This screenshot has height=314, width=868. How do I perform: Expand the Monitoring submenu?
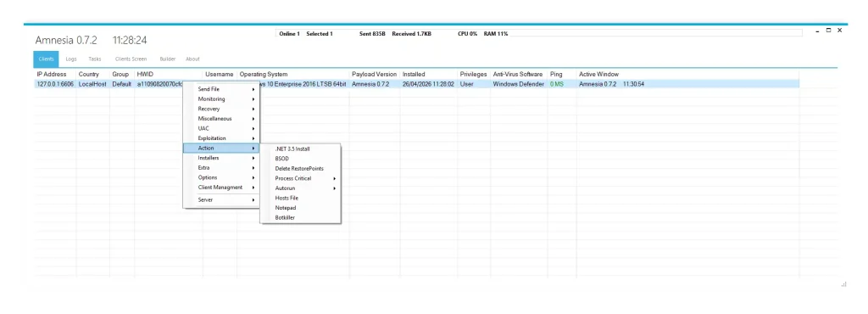click(221, 99)
